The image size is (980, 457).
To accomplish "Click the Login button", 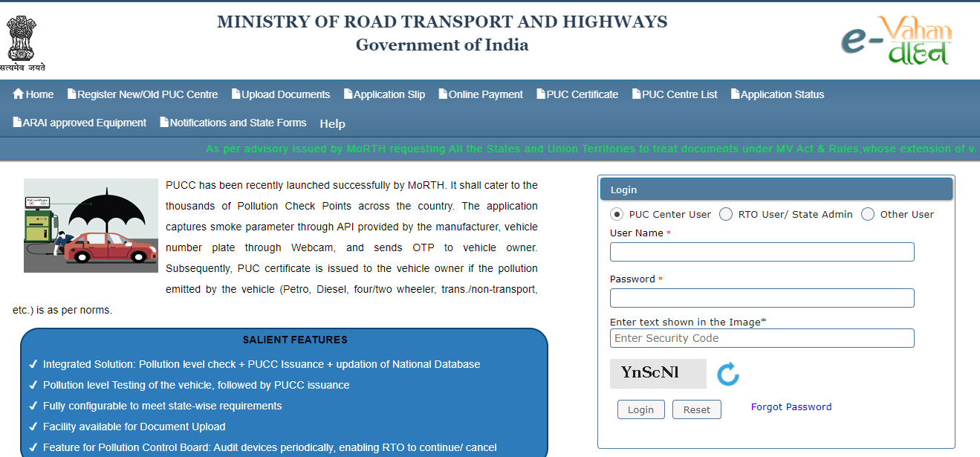I will [x=640, y=409].
